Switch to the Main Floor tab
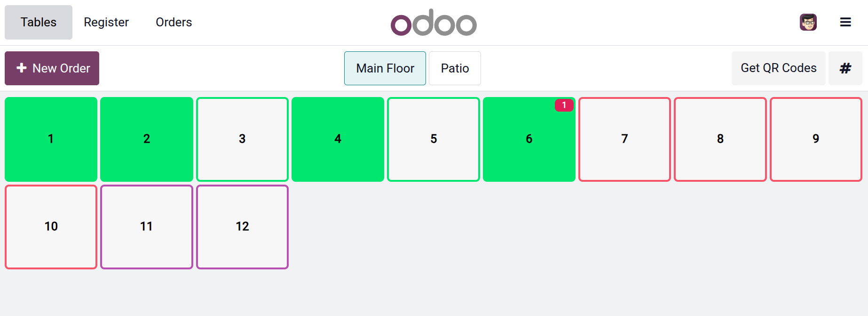 [x=385, y=68]
